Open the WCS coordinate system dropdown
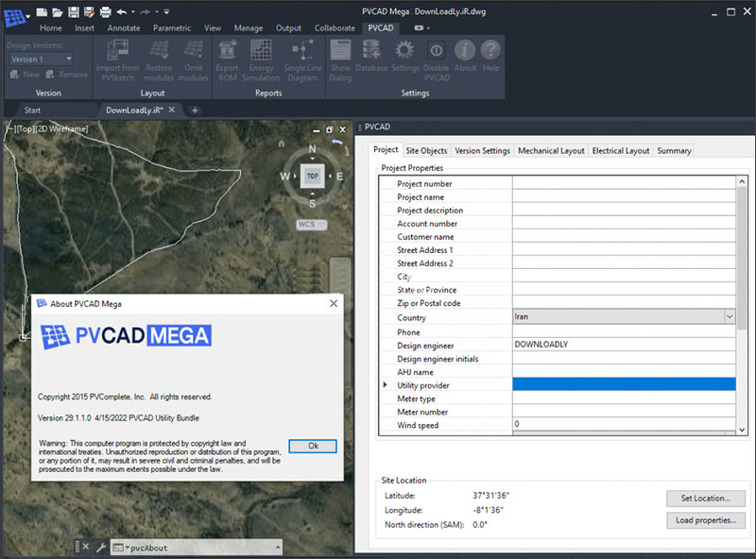Viewport: 756px width, 559px height. coord(312,225)
